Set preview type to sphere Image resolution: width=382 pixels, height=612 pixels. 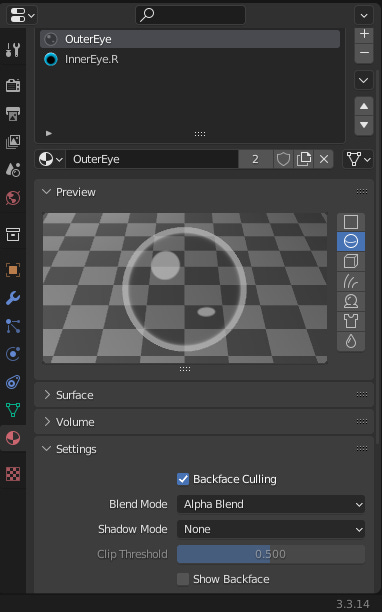(x=351, y=242)
